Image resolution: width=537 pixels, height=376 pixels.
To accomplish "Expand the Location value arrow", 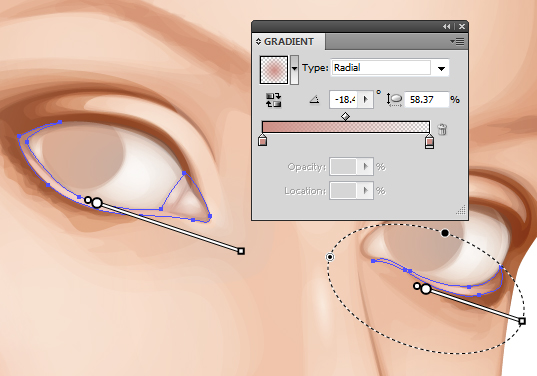I will (365, 190).
